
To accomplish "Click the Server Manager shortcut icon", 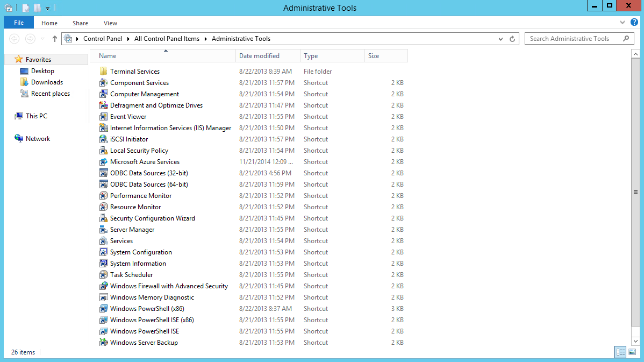I will coord(104,230).
